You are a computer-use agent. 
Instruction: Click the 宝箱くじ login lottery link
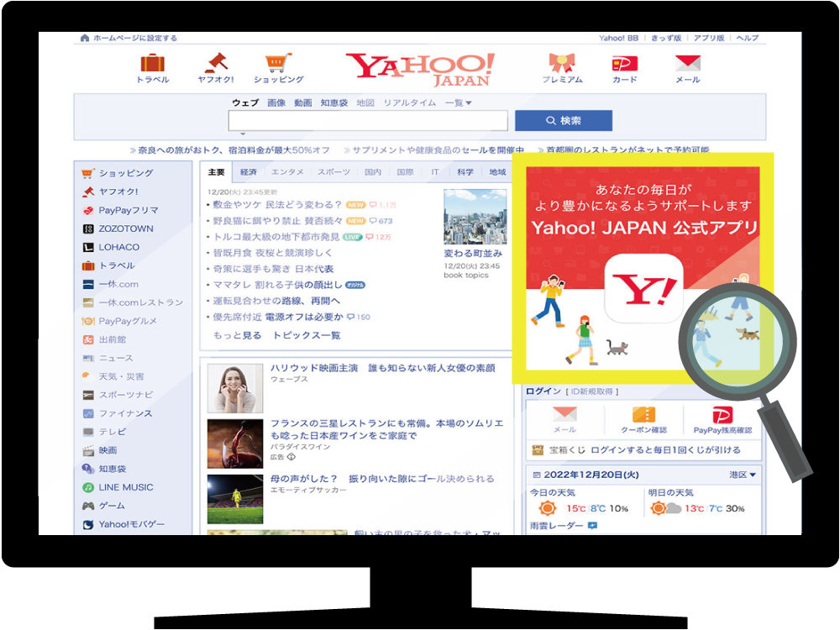[644, 450]
